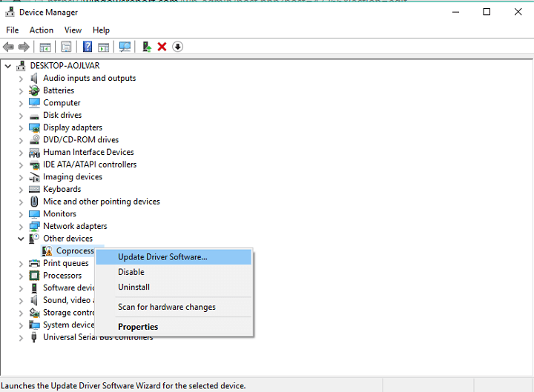
Task: Select the DESKTOP-AOJLVAR computer name
Action: coord(65,65)
